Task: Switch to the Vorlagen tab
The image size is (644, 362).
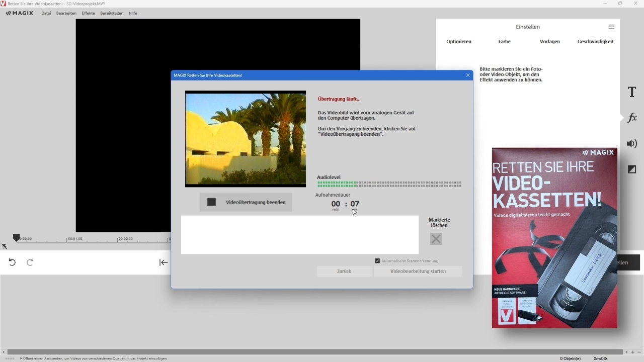Action: pyautogui.click(x=550, y=42)
